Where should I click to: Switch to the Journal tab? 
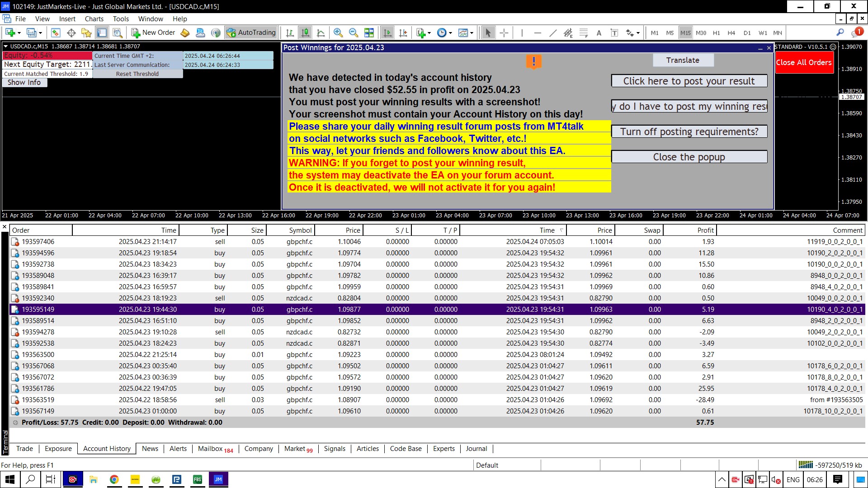point(476,449)
